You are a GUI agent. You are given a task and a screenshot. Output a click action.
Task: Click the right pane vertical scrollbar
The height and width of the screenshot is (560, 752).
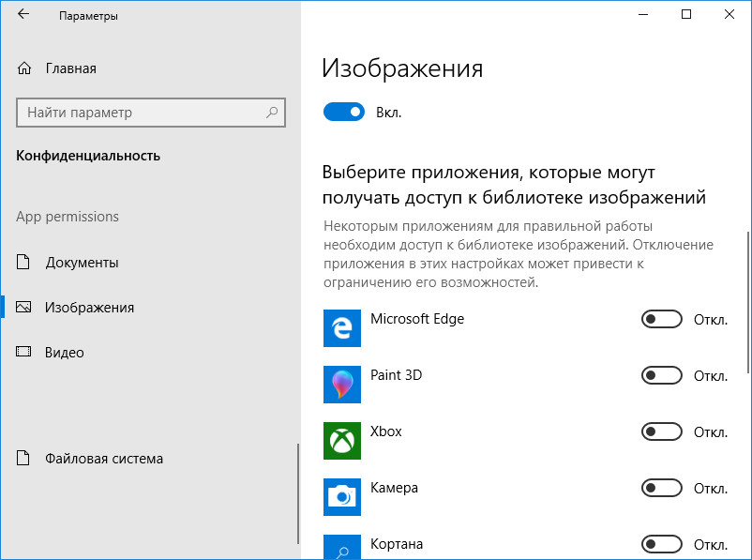coord(748,302)
